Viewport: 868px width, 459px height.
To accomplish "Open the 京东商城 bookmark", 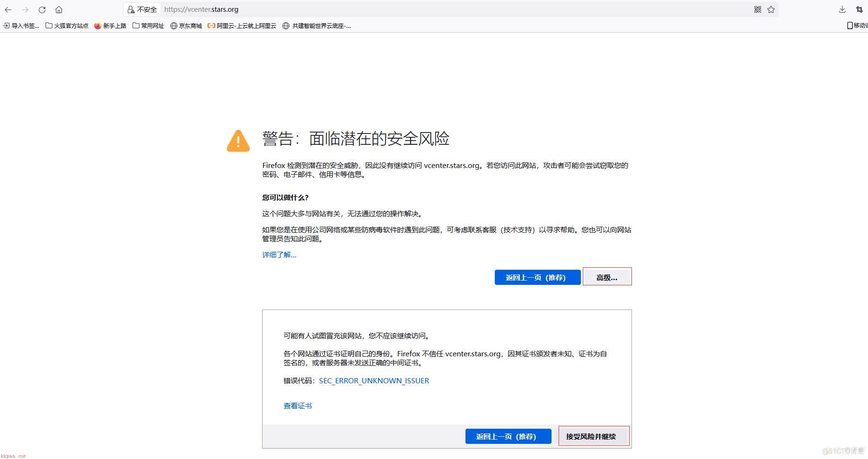I will click(186, 26).
